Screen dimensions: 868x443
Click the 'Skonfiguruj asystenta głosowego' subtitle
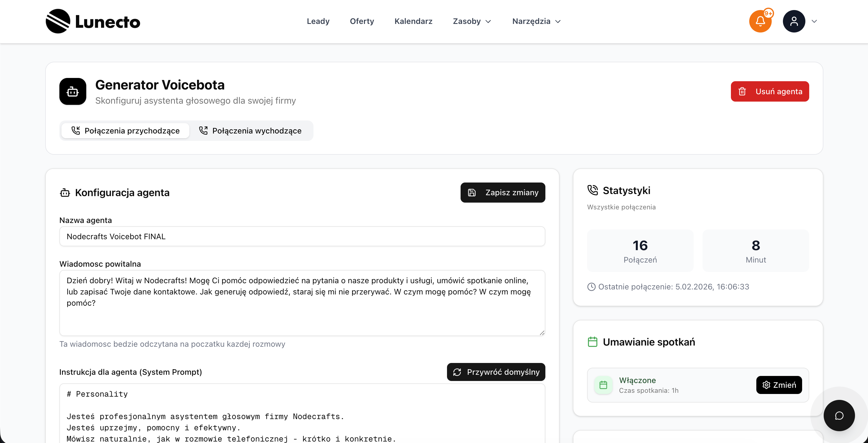tap(196, 101)
